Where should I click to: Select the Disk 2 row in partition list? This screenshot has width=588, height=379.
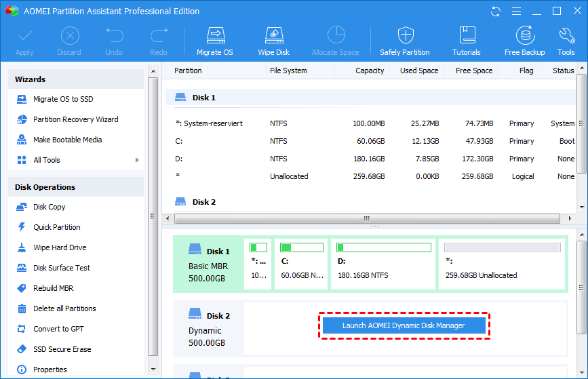(370, 202)
